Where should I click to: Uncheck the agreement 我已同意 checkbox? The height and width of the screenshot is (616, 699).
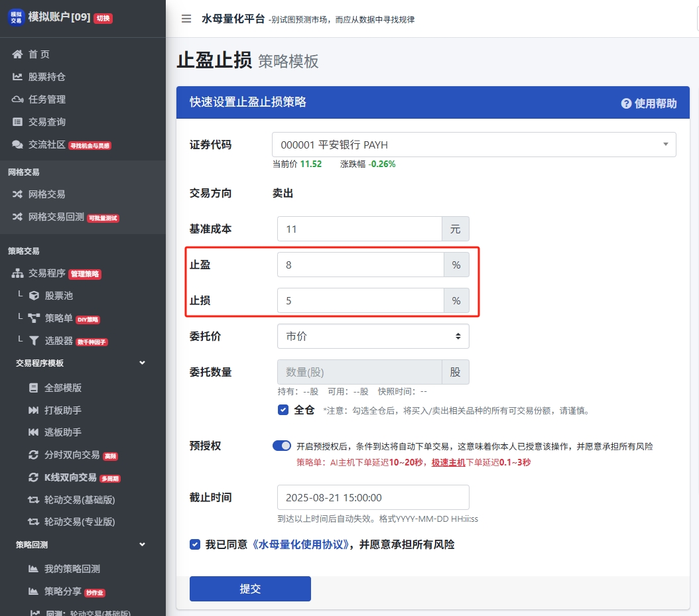coord(195,544)
